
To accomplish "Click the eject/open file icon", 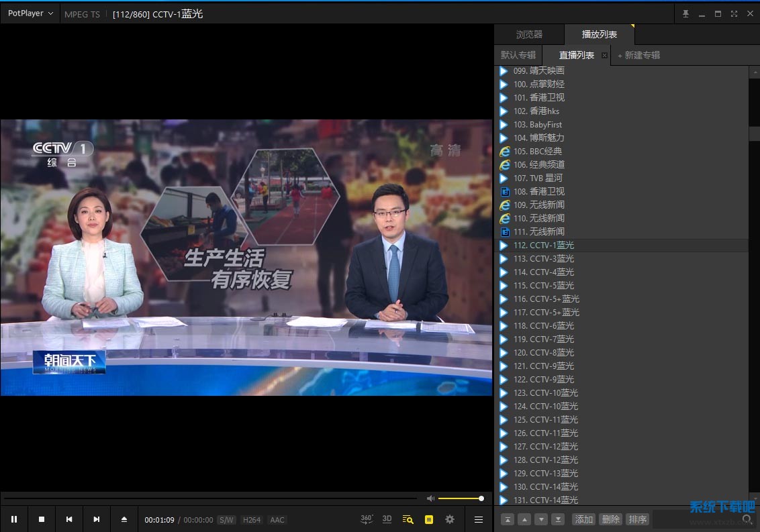I will click(x=124, y=519).
